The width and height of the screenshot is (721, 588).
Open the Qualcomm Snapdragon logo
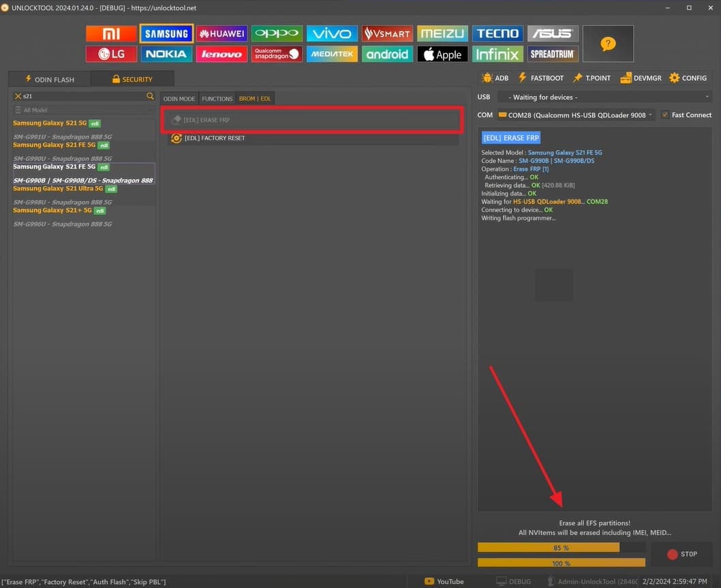click(277, 54)
